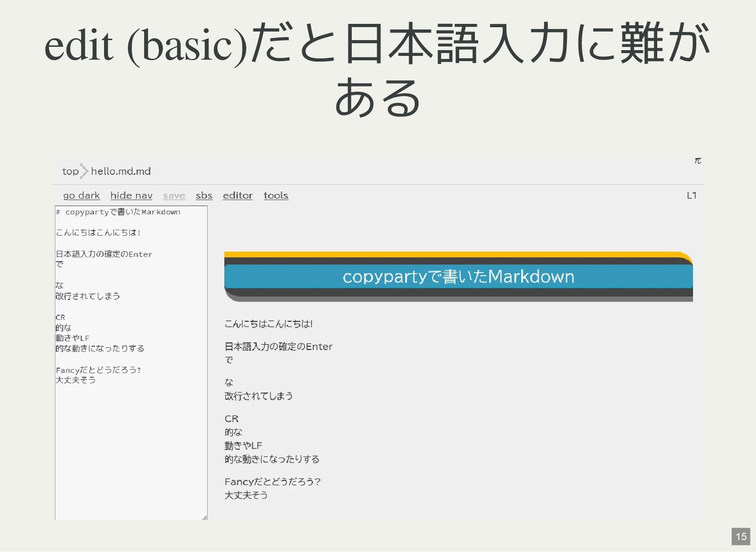Click the pi symbol icon
This screenshot has height=552, width=756.
697,161
